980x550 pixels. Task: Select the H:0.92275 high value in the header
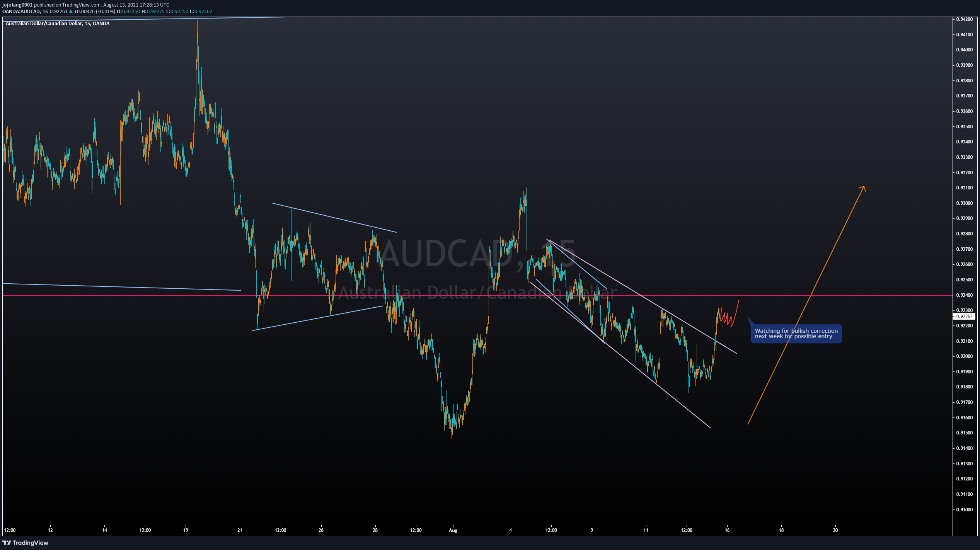[153, 12]
